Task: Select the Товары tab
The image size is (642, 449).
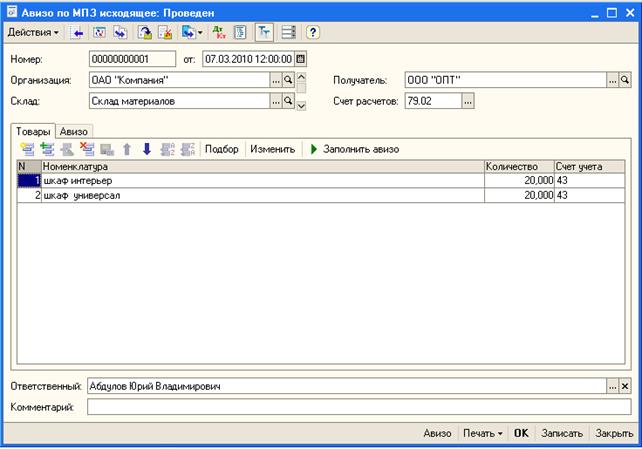Action: 33,131
